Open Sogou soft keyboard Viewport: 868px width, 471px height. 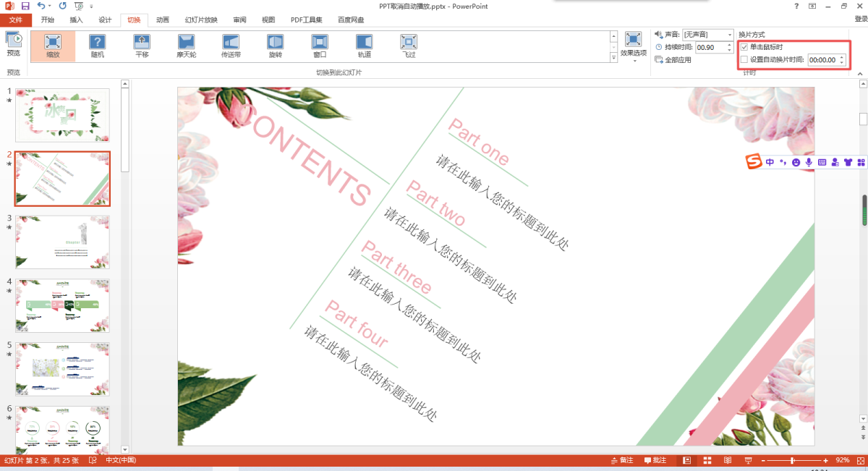coord(822,162)
